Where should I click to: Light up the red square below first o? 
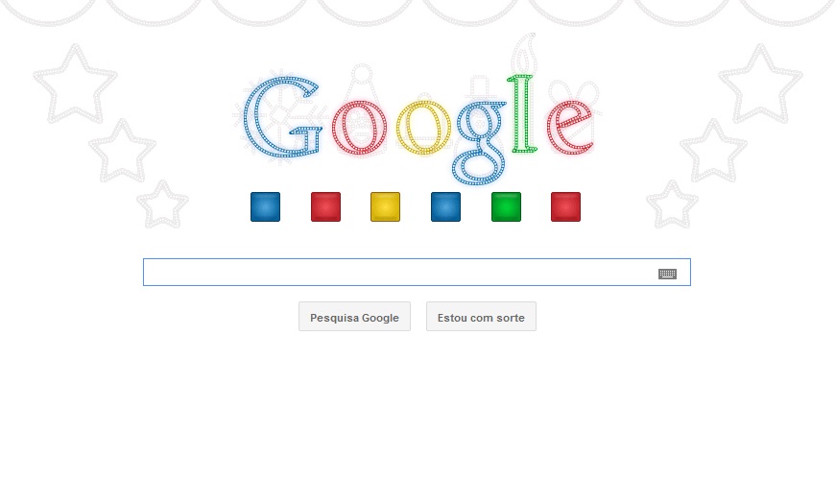pos(325,206)
